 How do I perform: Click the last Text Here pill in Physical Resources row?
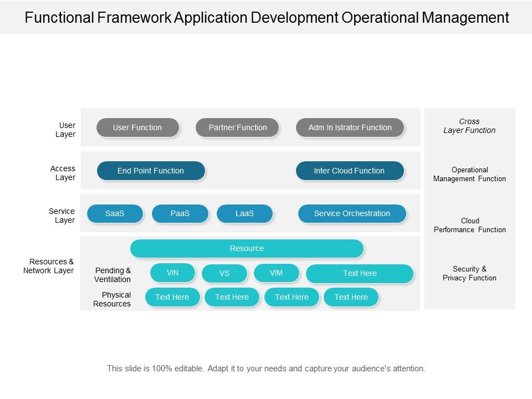point(351,297)
